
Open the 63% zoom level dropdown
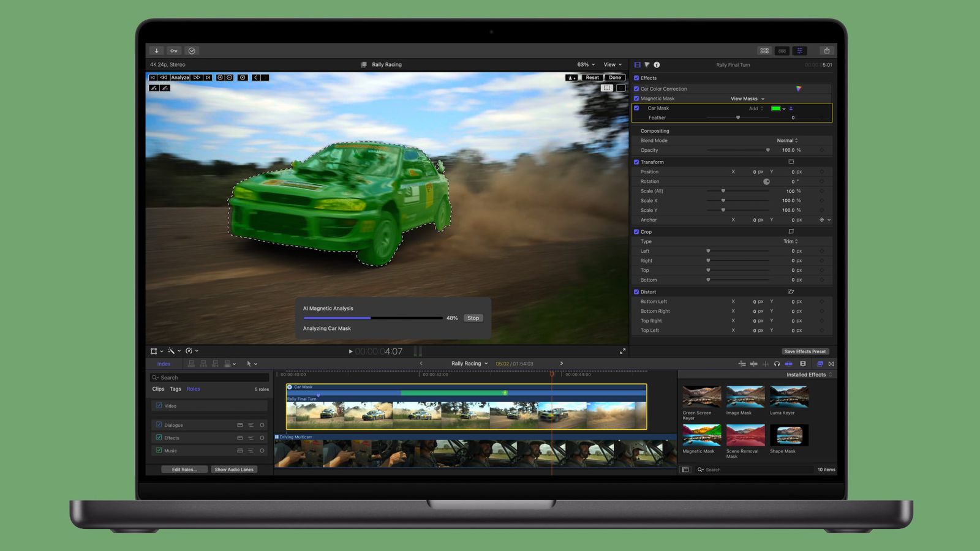coord(585,64)
